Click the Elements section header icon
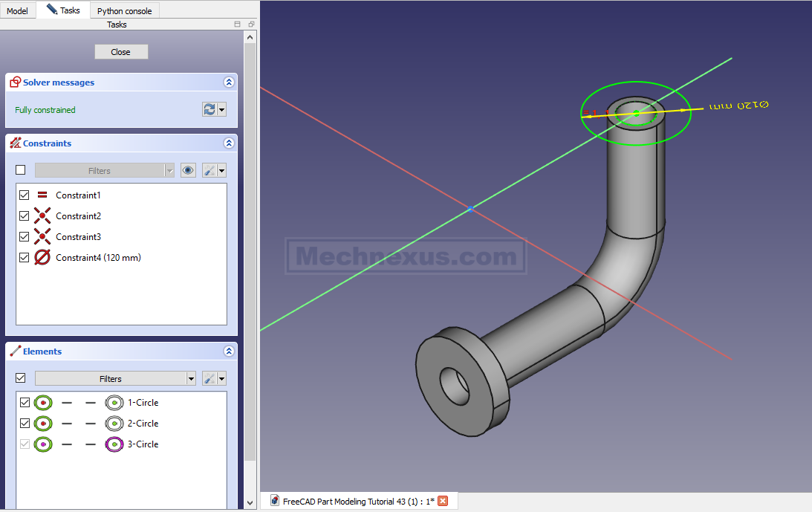The height and width of the screenshot is (512, 812). pos(16,351)
